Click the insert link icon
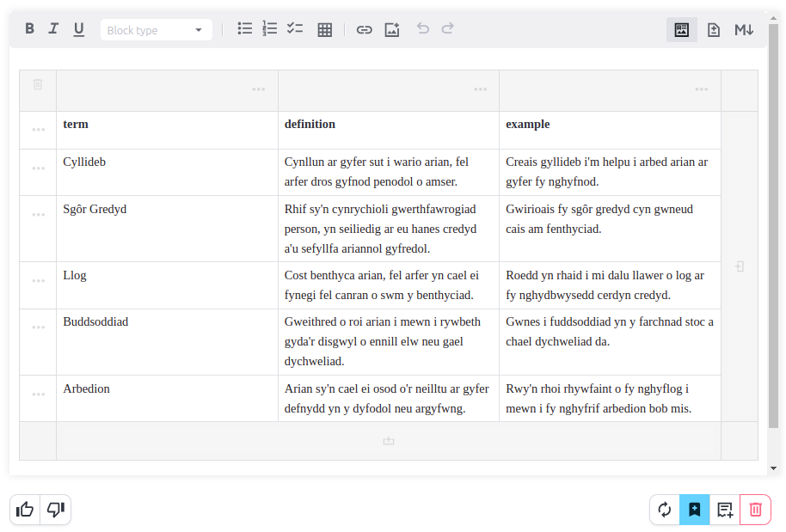 pyautogui.click(x=365, y=30)
